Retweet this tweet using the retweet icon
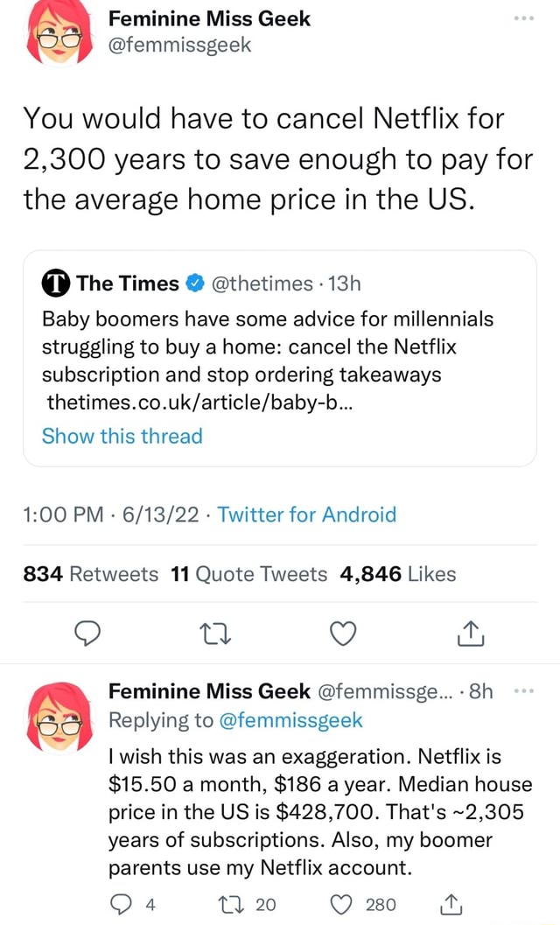This screenshot has width=560, height=925. click(x=214, y=633)
